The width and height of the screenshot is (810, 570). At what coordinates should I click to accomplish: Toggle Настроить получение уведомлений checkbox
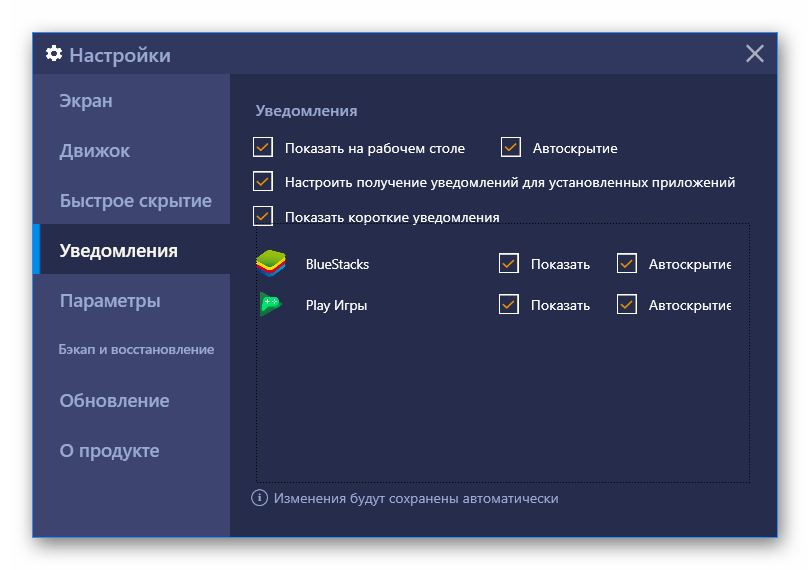pyautogui.click(x=263, y=181)
